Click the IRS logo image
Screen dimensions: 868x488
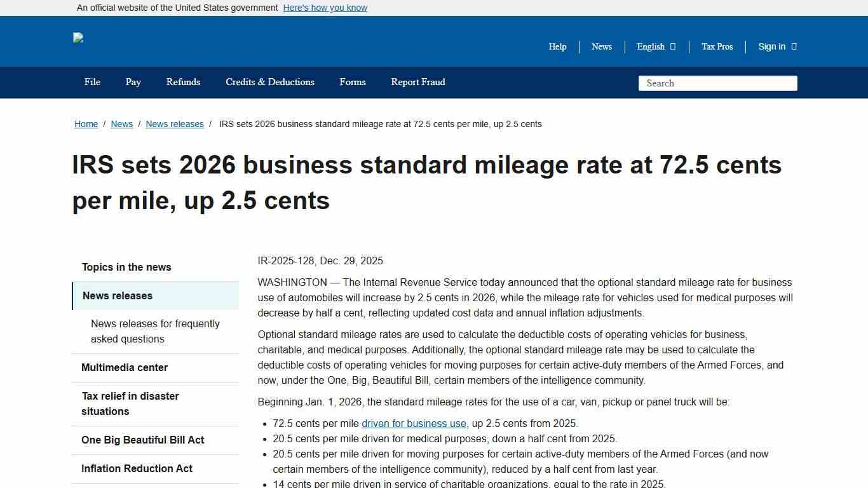pyautogui.click(x=78, y=38)
